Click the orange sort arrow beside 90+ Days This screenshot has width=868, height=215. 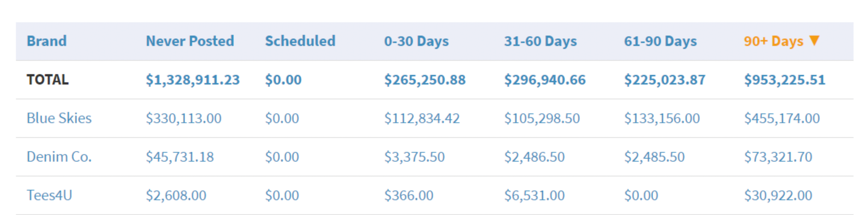[x=814, y=40]
